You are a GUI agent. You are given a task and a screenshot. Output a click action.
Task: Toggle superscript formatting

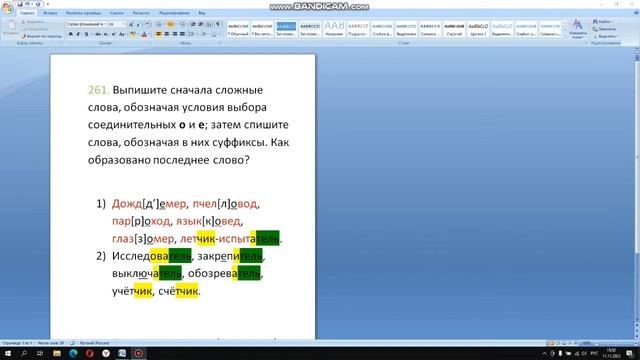click(x=113, y=34)
